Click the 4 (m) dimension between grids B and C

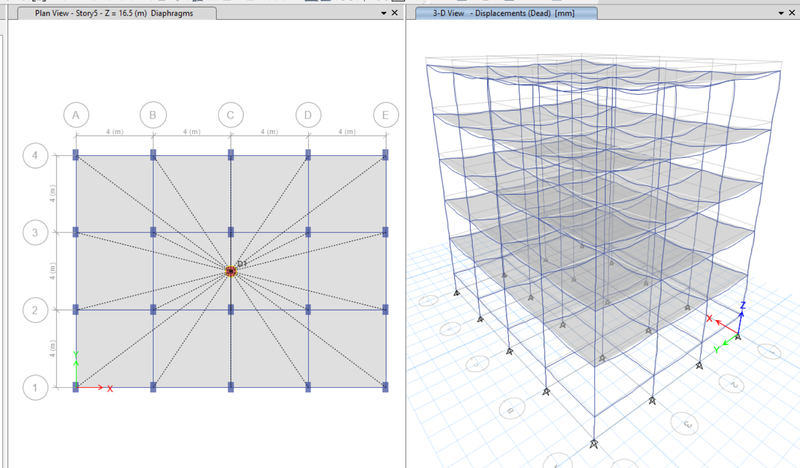click(x=192, y=132)
